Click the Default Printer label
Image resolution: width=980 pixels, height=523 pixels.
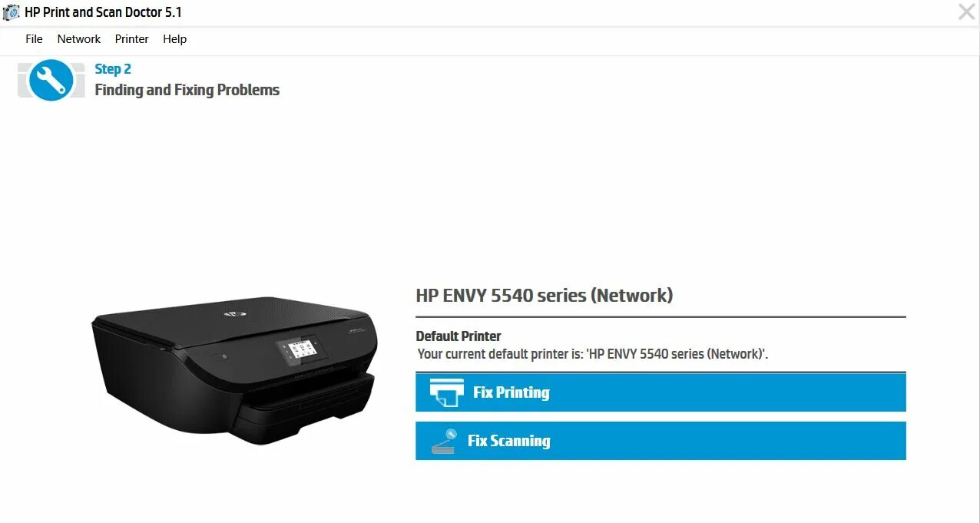pyautogui.click(x=459, y=336)
